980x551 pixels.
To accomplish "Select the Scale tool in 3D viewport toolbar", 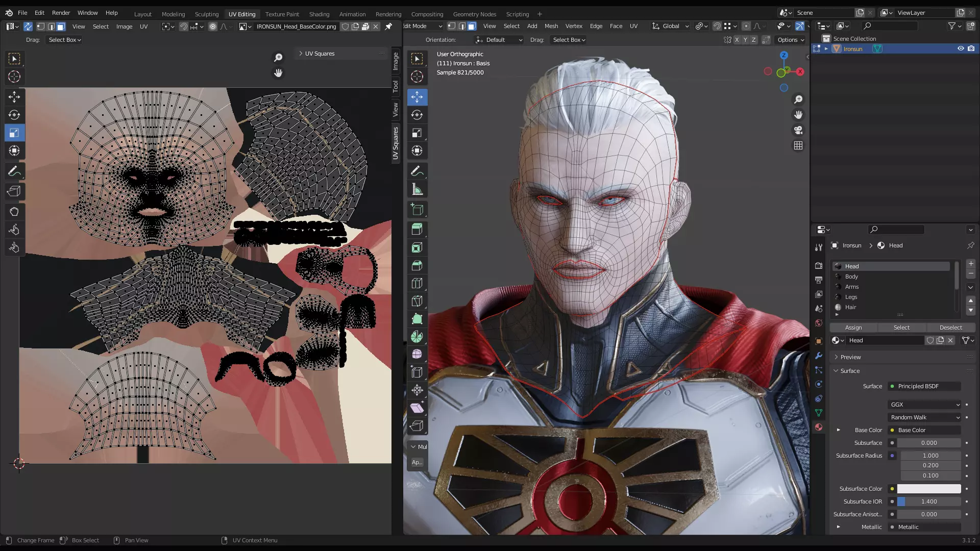I will pyautogui.click(x=417, y=133).
